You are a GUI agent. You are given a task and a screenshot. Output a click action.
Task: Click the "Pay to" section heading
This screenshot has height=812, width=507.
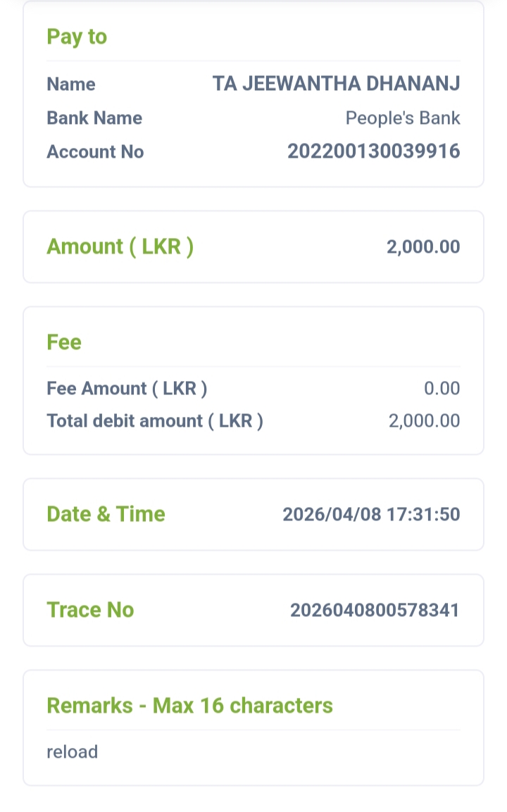[x=77, y=37]
